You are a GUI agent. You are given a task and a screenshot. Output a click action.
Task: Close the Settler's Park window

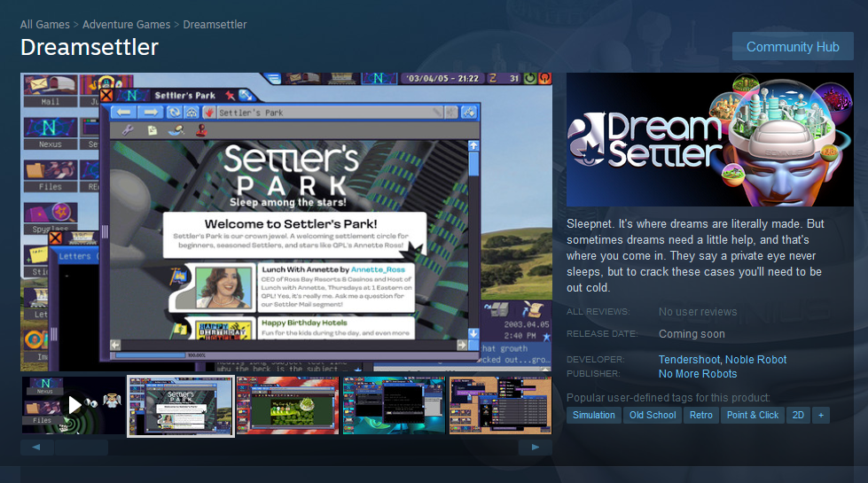(x=107, y=95)
